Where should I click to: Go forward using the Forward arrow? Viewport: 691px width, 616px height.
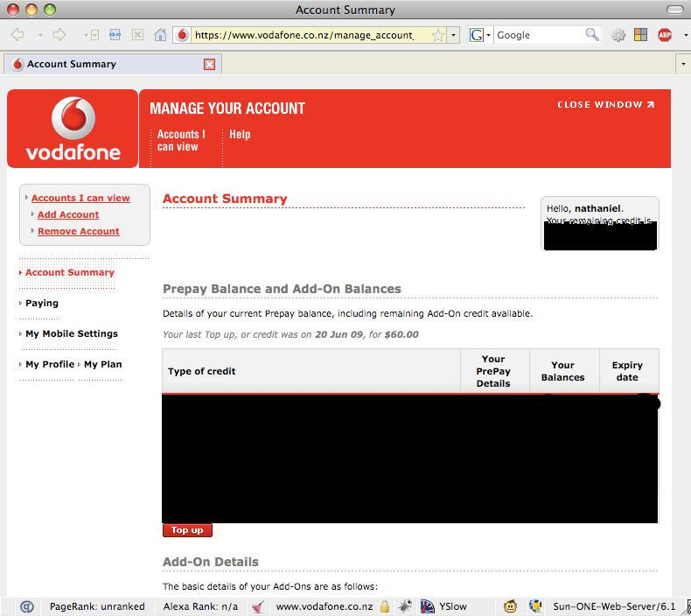coord(59,35)
